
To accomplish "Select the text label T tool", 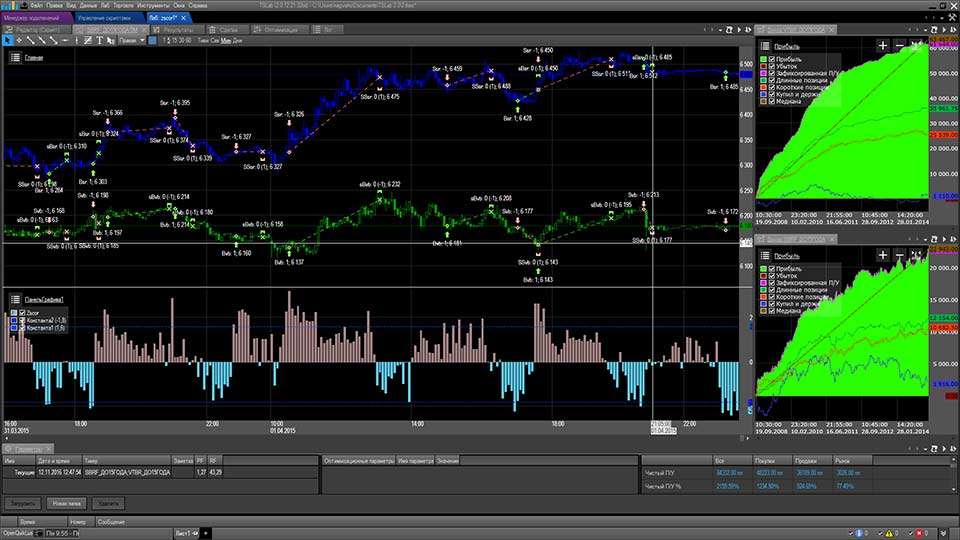I will tap(99, 40).
